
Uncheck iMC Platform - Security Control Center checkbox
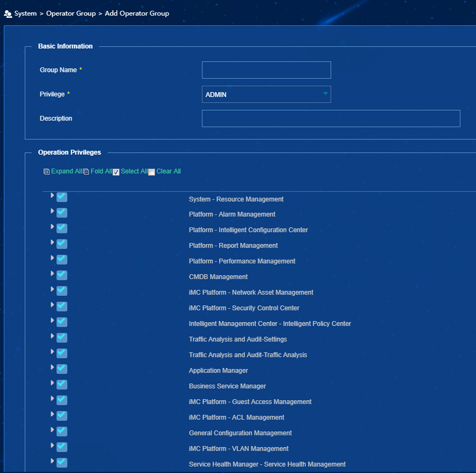62,306
